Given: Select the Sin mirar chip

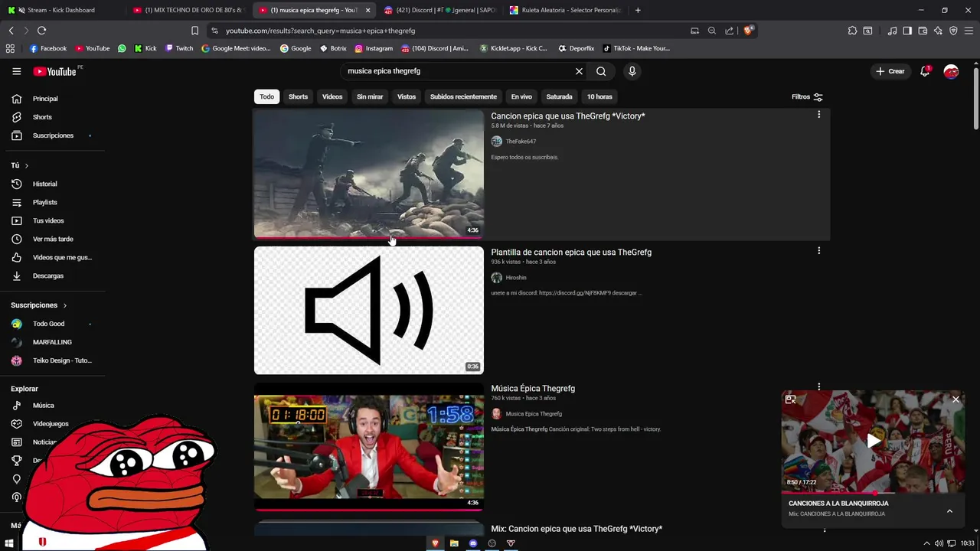Looking at the screenshot, I should (370, 97).
